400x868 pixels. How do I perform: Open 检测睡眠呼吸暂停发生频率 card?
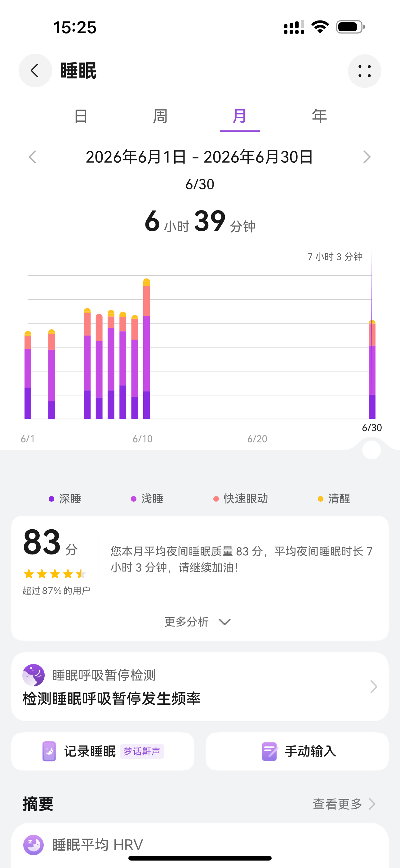pyautogui.click(x=200, y=687)
